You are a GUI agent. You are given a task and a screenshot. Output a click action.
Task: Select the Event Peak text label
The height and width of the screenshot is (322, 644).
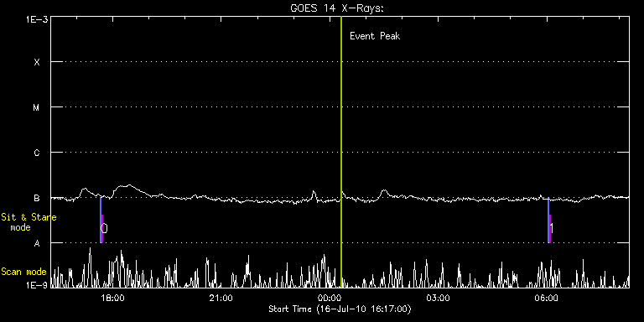coord(375,36)
